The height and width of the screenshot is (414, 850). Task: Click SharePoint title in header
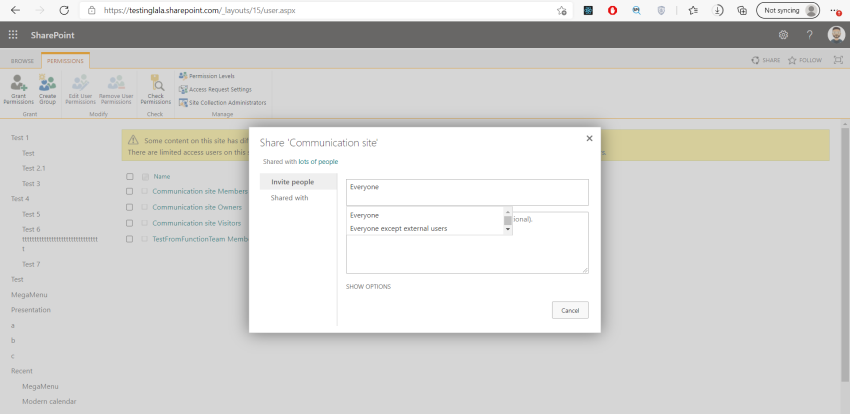pyautogui.click(x=53, y=35)
